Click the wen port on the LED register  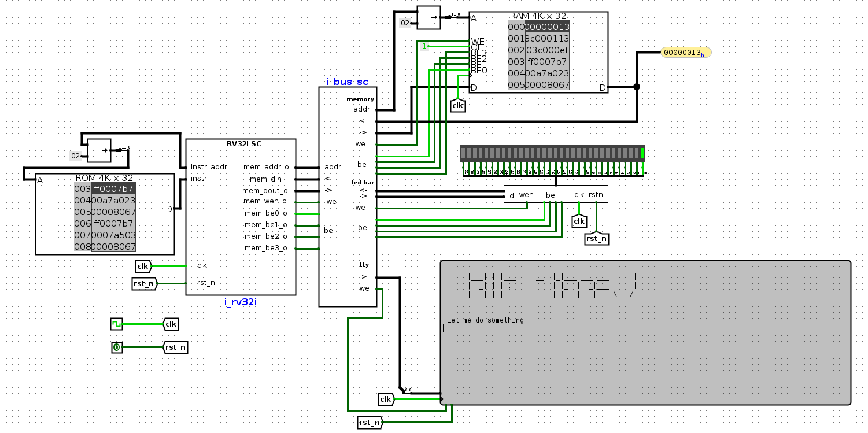[x=526, y=195]
